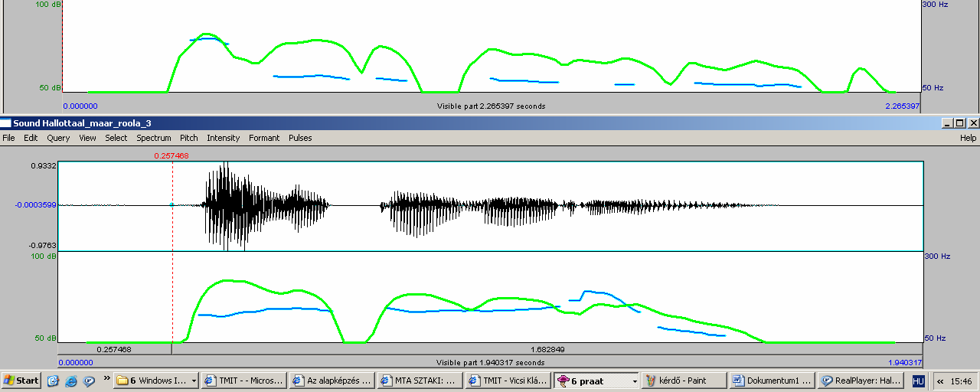Expand hidden system tray icons arrow

point(939,381)
